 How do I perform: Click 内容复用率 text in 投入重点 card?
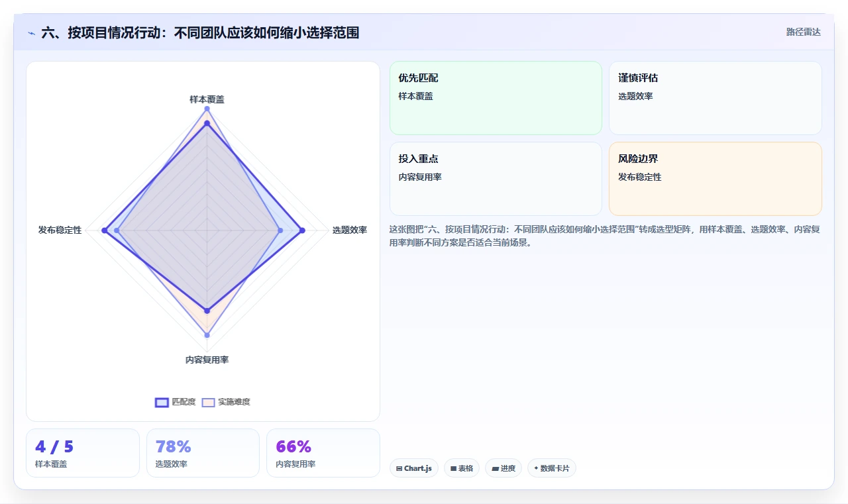(420, 177)
